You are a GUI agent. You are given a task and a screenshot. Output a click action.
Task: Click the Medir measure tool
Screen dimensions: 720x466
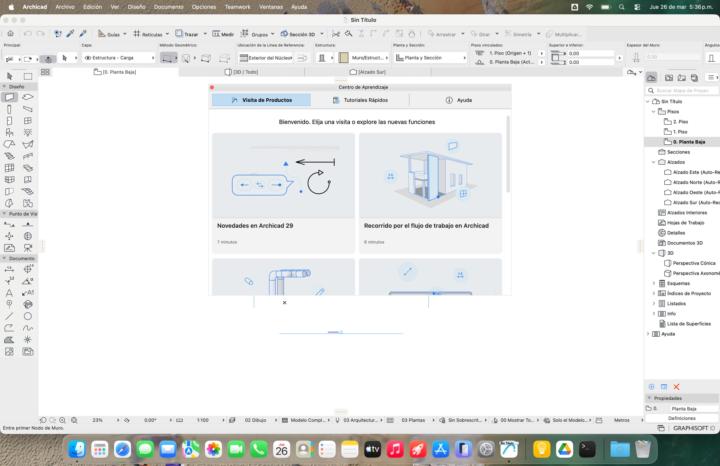point(223,34)
